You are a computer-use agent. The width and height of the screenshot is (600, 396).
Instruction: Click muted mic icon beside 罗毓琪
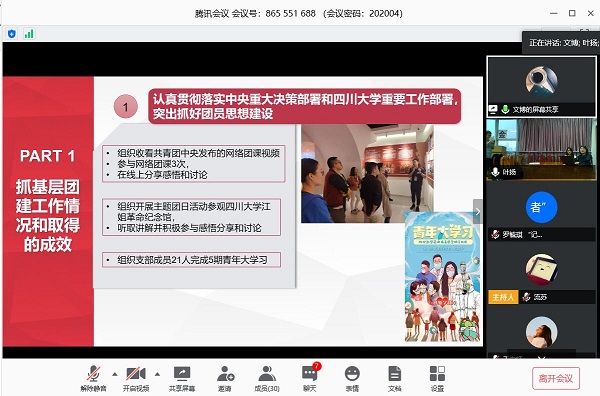(495, 235)
